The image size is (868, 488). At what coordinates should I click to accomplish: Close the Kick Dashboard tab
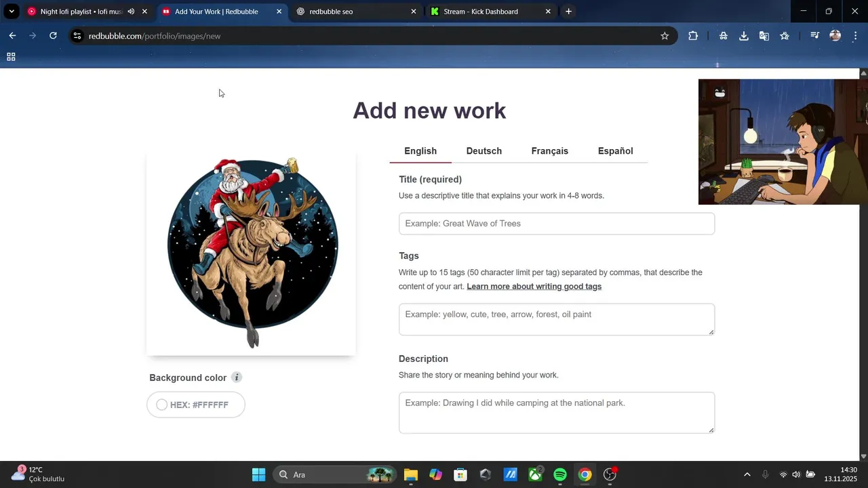(x=548, y=12)
